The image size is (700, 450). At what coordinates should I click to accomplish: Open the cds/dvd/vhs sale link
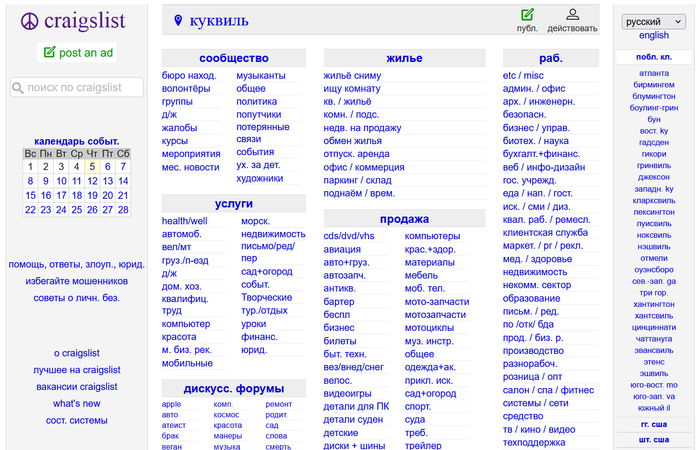[x=349, y=236]
